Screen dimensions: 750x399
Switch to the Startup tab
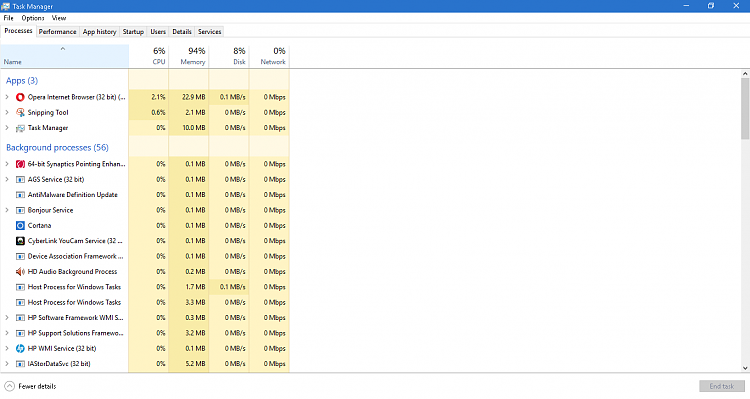(133, 32)
